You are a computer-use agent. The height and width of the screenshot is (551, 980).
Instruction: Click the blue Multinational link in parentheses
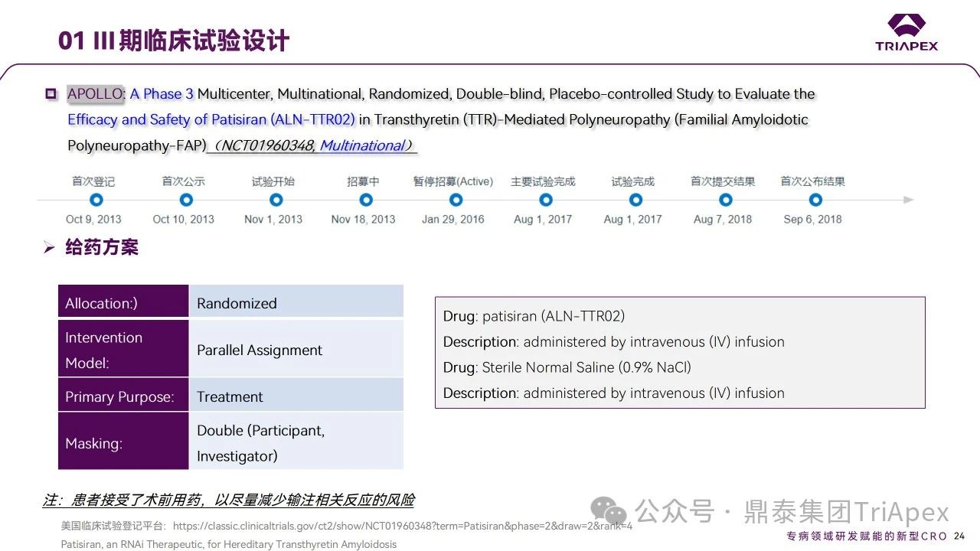361,145
